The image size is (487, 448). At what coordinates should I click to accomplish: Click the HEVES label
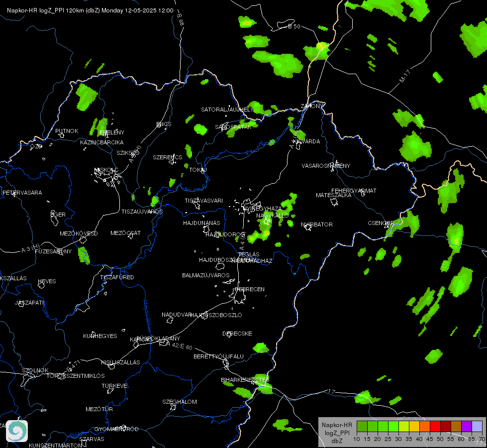[47, 281]
